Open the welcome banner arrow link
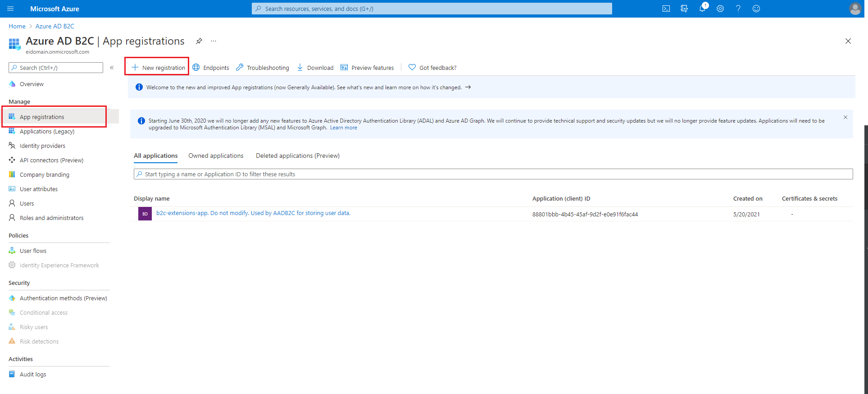This screenshot has height=394, width=868. coord(468,87)
